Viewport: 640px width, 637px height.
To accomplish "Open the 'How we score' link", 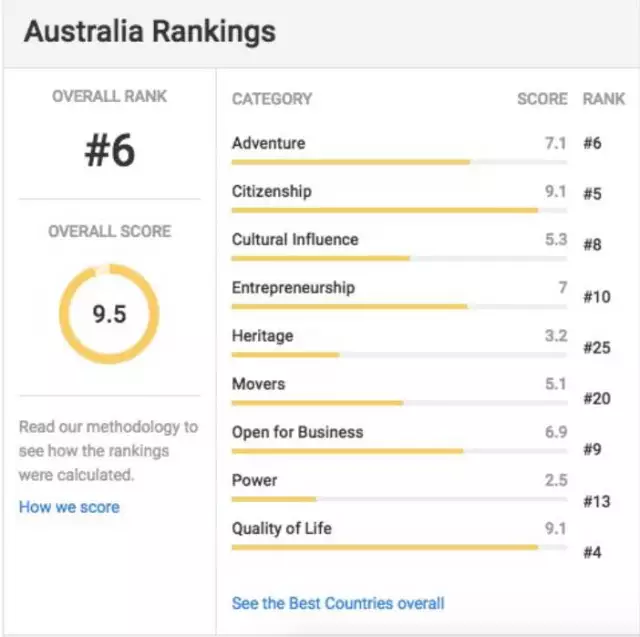I will (x=69, y=507).
